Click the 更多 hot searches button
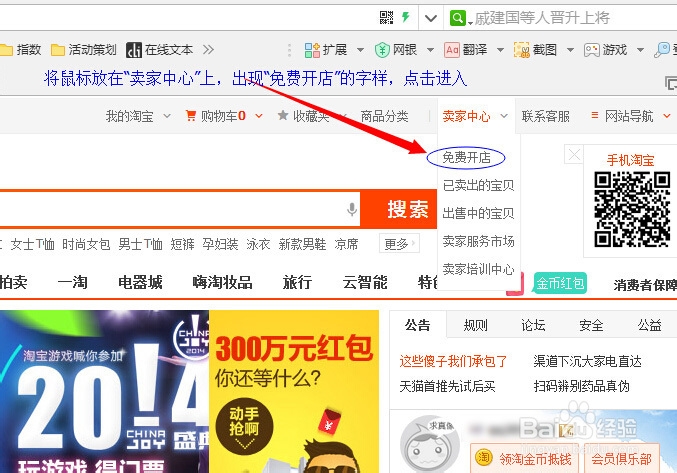The image size is (677, 473). (399, 244)
